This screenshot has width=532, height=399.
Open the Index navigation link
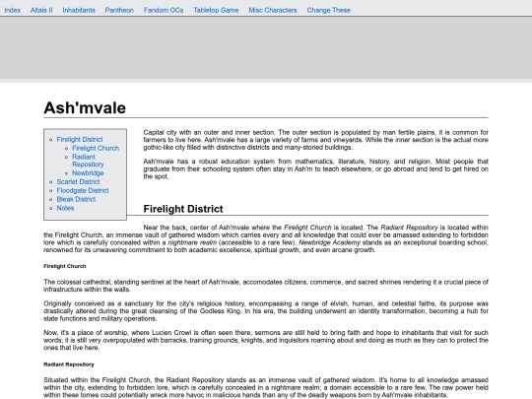tap(12, 10)
